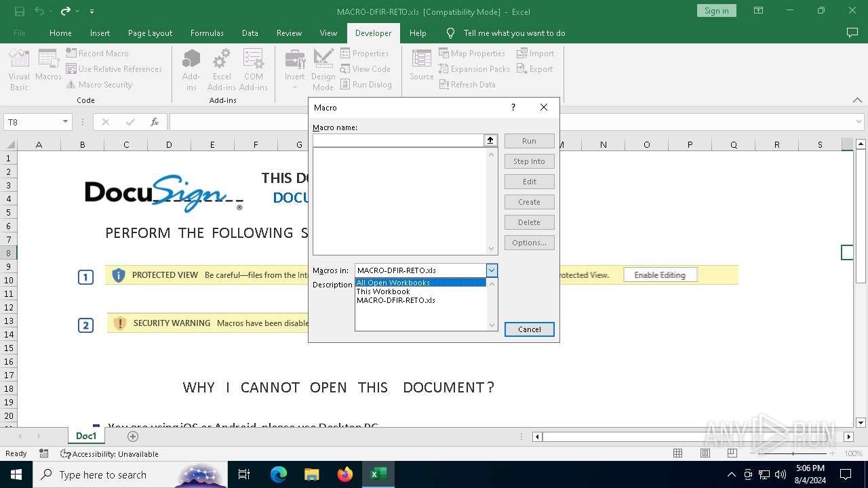Click Accessibility: Unavailable status

coord(110,453)
